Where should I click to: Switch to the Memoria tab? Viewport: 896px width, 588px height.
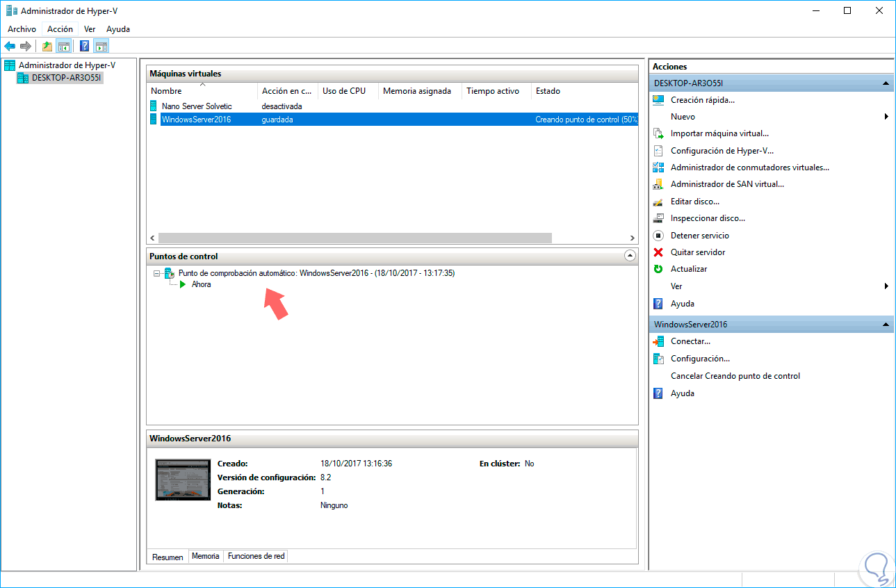206,556
